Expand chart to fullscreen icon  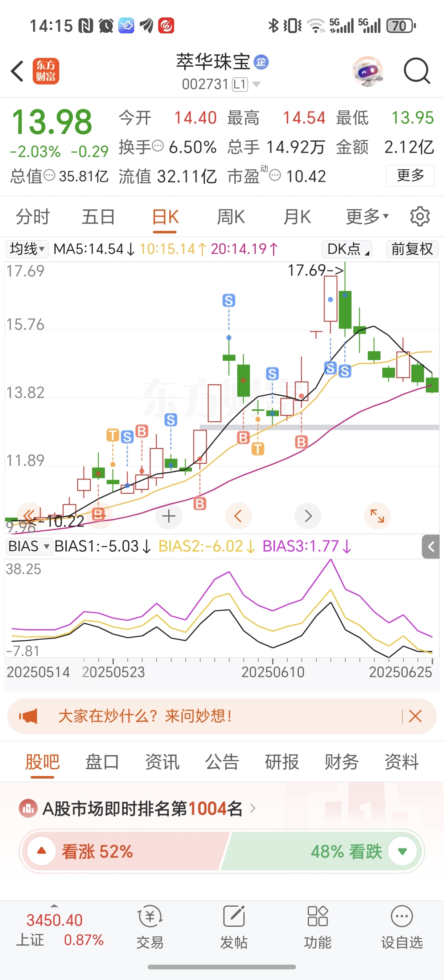pyautogui.click(x=377, y=516)
